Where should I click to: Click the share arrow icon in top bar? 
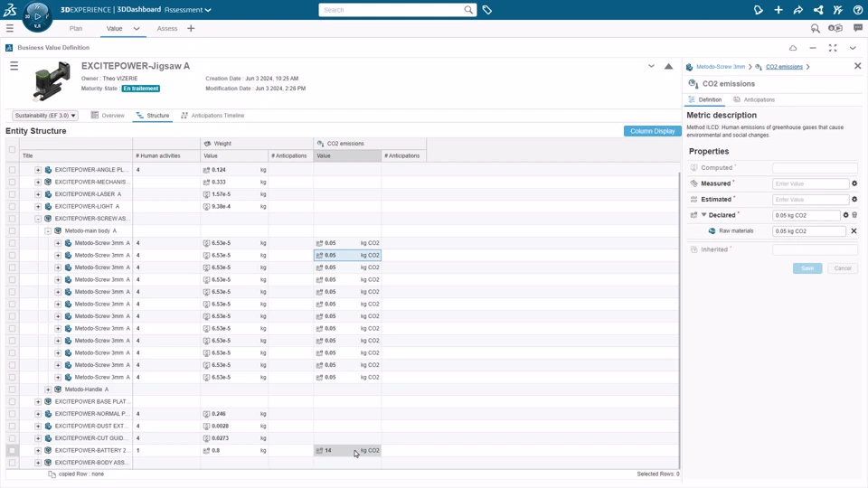798,10
